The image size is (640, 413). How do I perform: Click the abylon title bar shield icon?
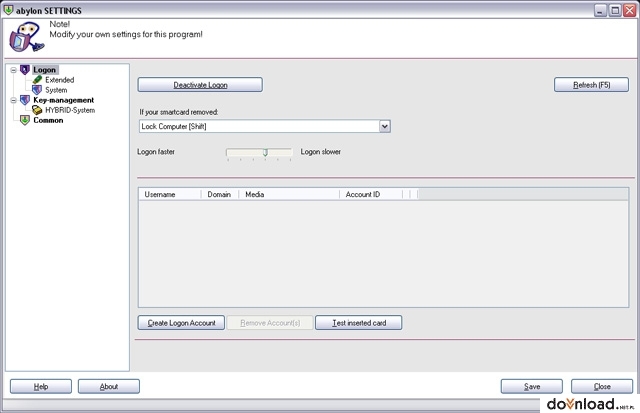(x=8, y=10)
